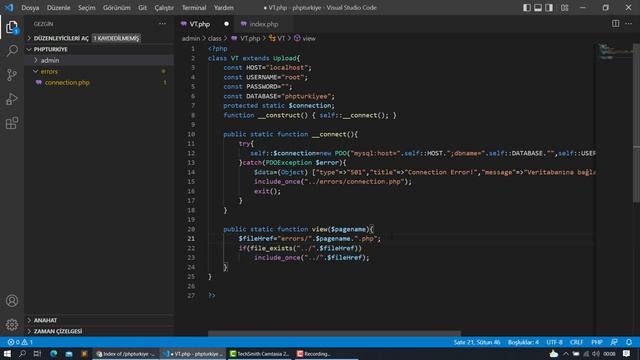
Task: Change indentation via Boşluklar: 4
Action: tap(523, 342)
